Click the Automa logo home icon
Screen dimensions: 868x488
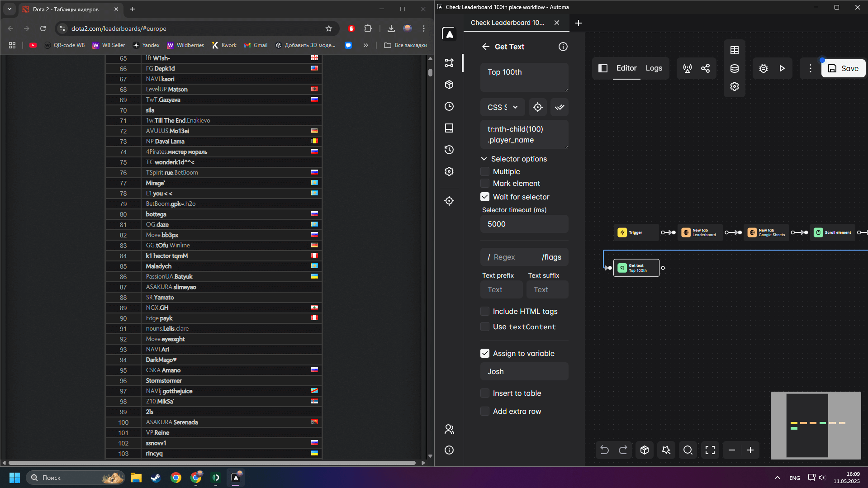coord(449,34)
